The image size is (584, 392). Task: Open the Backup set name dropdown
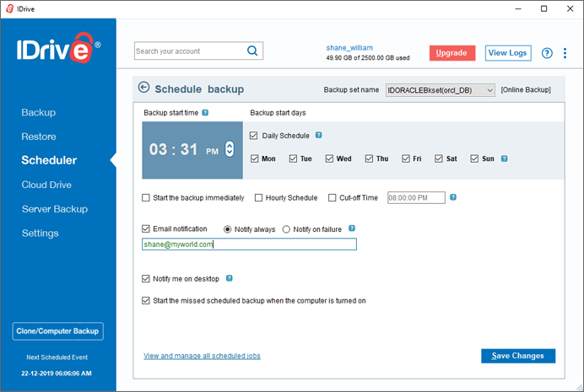(441, 90)
